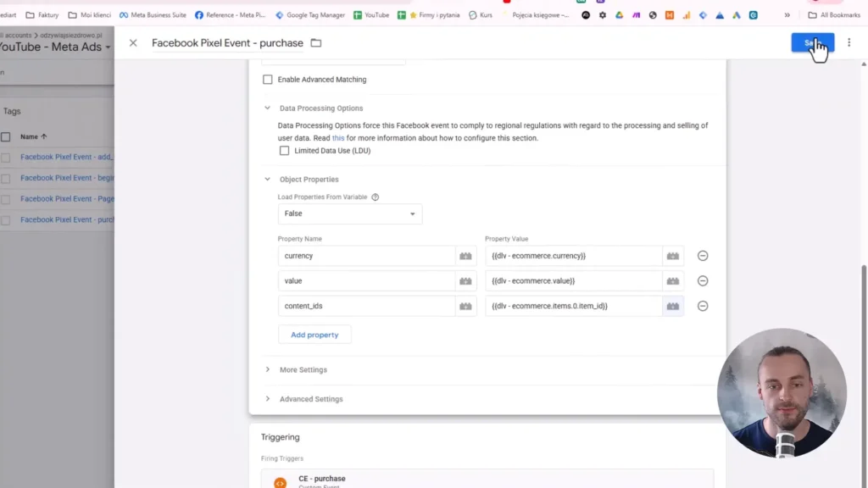Click help icon beside Load Properties From Variable
868x488 pixels.
click(x=376, y=197)
